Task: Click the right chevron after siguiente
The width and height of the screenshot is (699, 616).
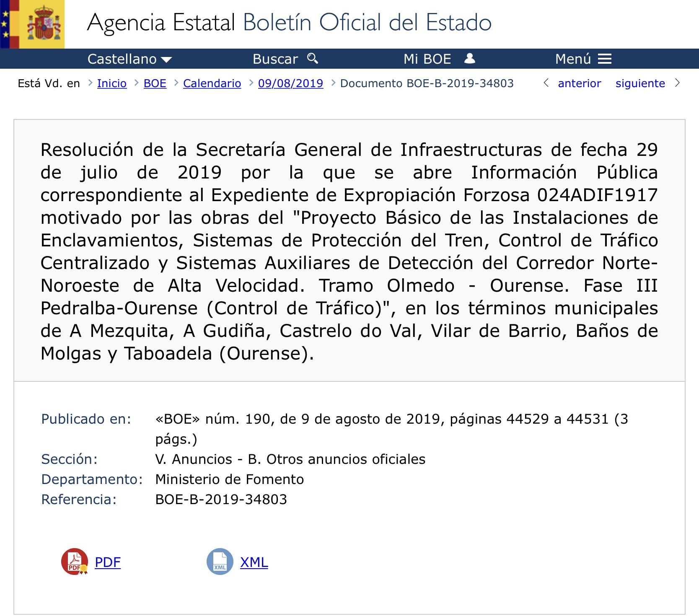Action: [677, 83]
